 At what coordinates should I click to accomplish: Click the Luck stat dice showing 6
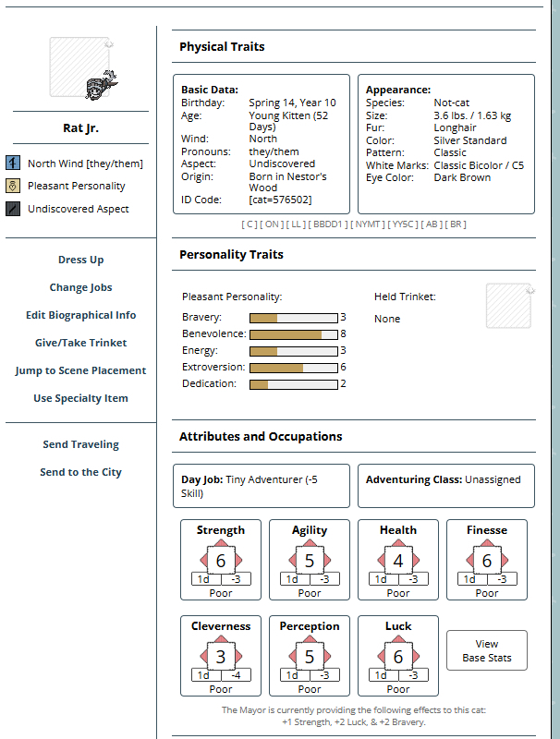click(398, 656)
